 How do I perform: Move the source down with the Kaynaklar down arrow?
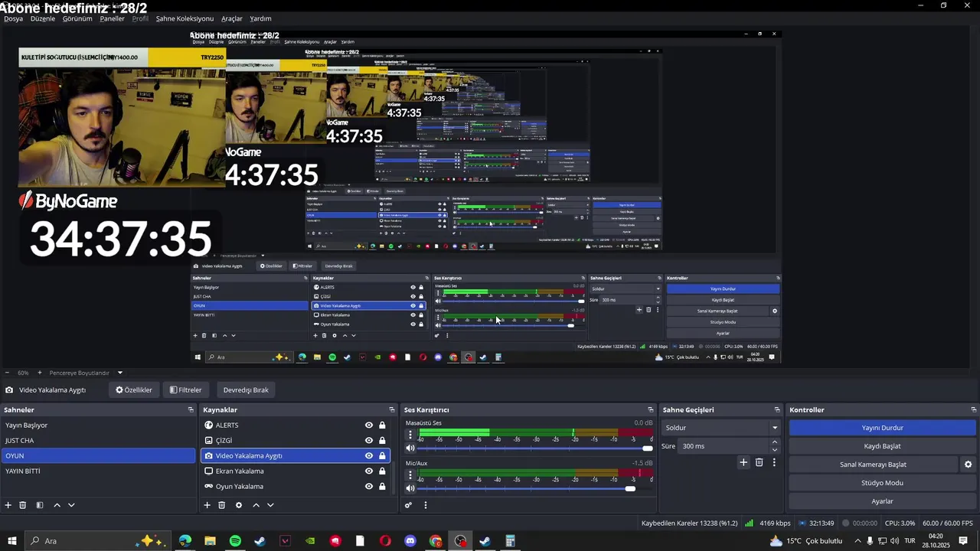tap(270, 505)
